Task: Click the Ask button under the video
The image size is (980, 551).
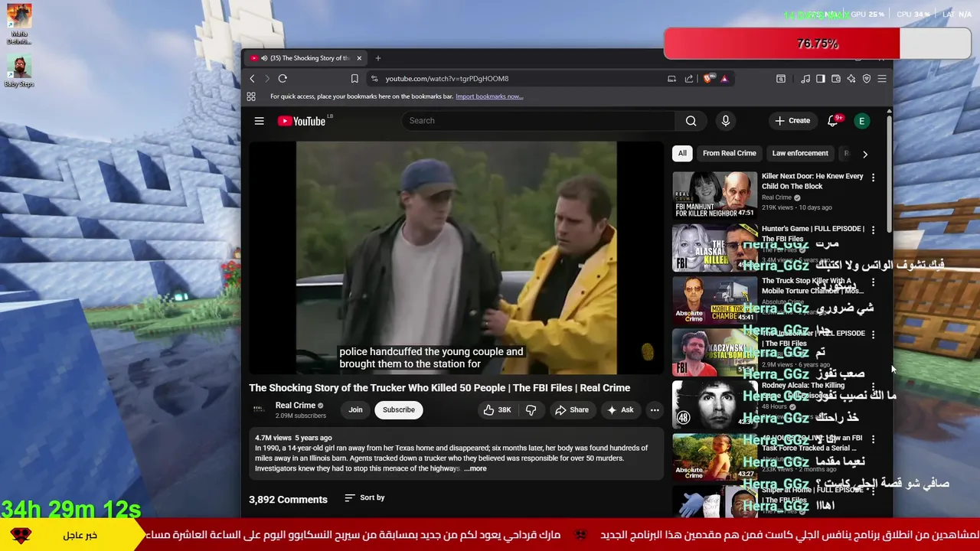Action: point(620,410)
